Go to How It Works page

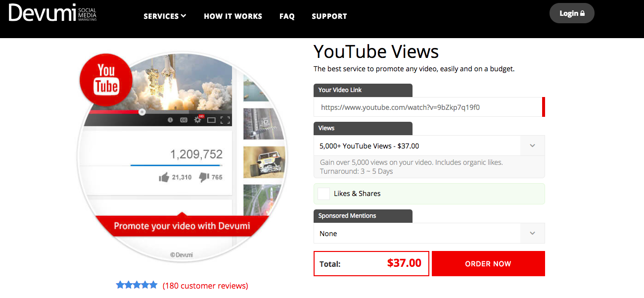(233, 16)
